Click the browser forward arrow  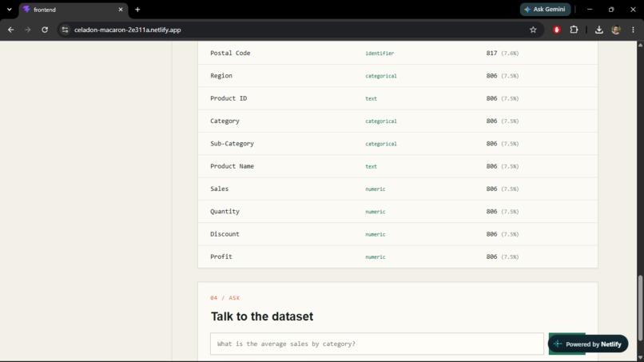pyautogui.click(x=27, y=30)
